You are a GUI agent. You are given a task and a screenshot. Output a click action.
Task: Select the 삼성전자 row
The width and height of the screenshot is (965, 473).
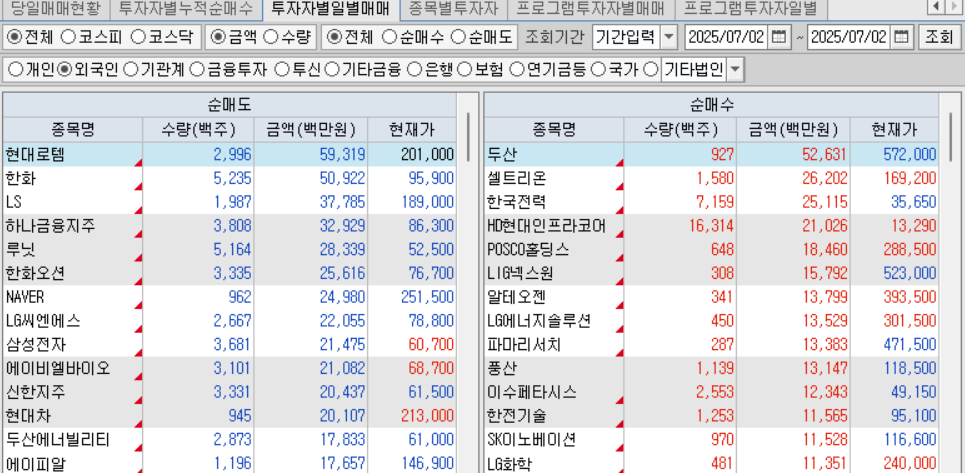pos(230,344)
